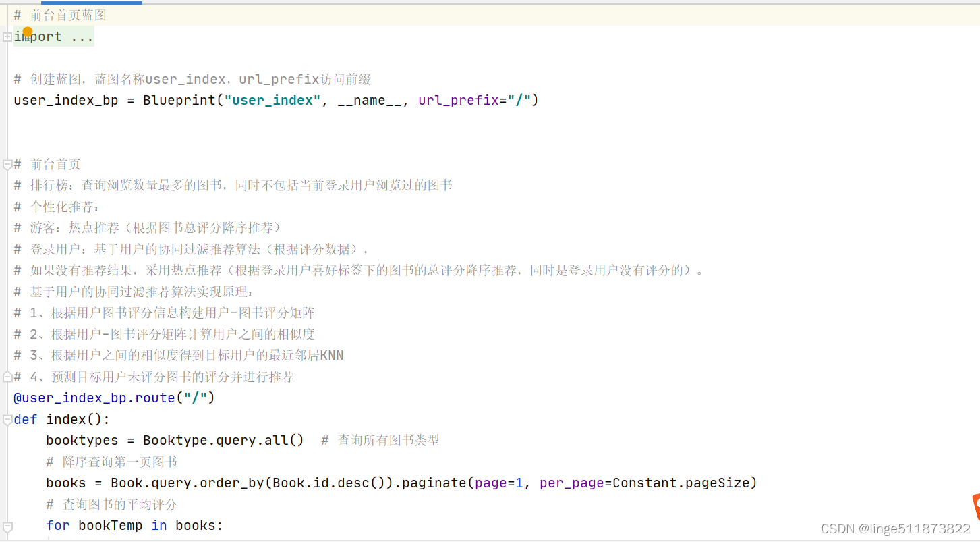Expand the folded import block
Screen dimensions: 980x542
7,37
